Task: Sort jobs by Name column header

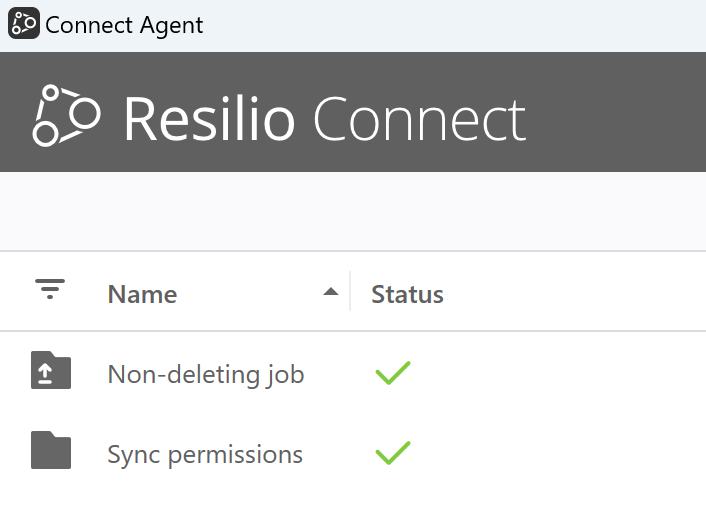Action: pyautogui.click(x=142, y=294)
